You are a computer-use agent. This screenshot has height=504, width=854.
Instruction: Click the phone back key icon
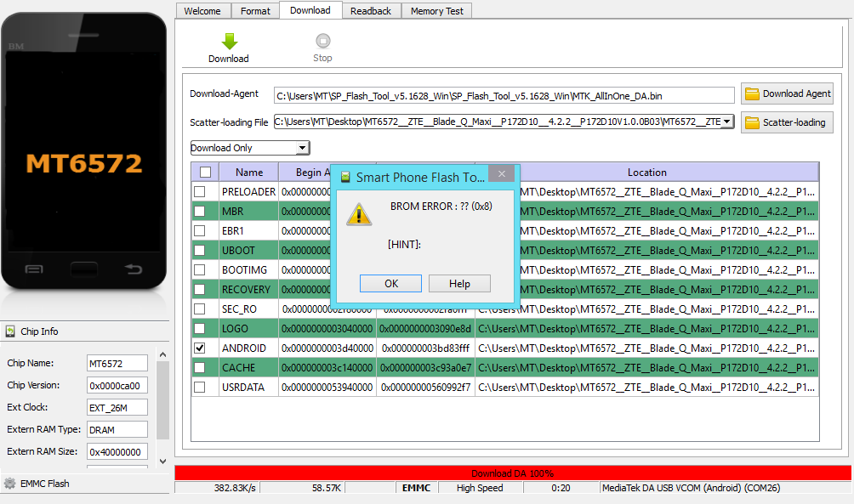click(133, 269)
